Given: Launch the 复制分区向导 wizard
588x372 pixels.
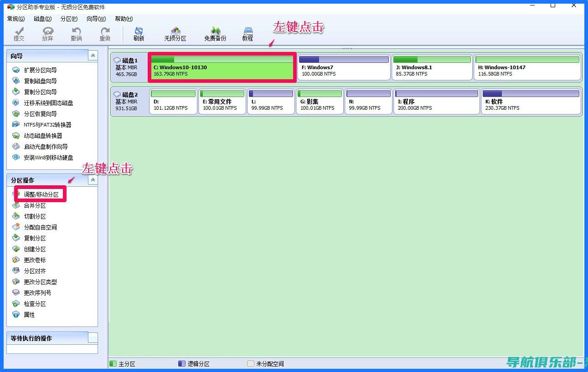Looking at the screenshot, I should coord(35,92).
